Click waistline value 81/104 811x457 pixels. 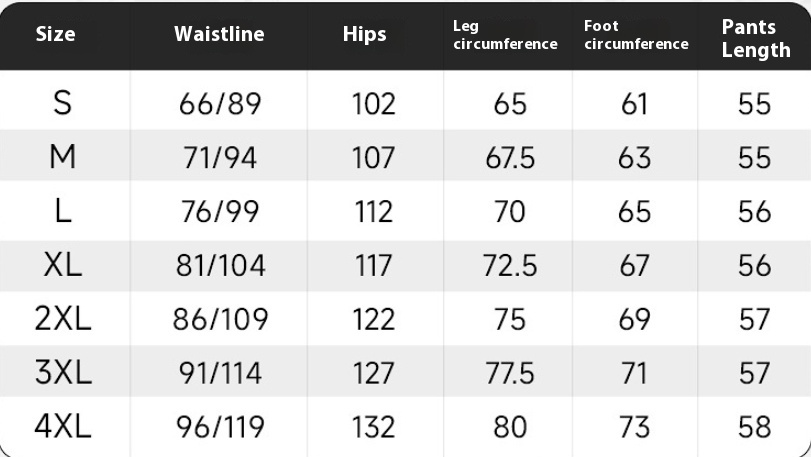[220, 265]
